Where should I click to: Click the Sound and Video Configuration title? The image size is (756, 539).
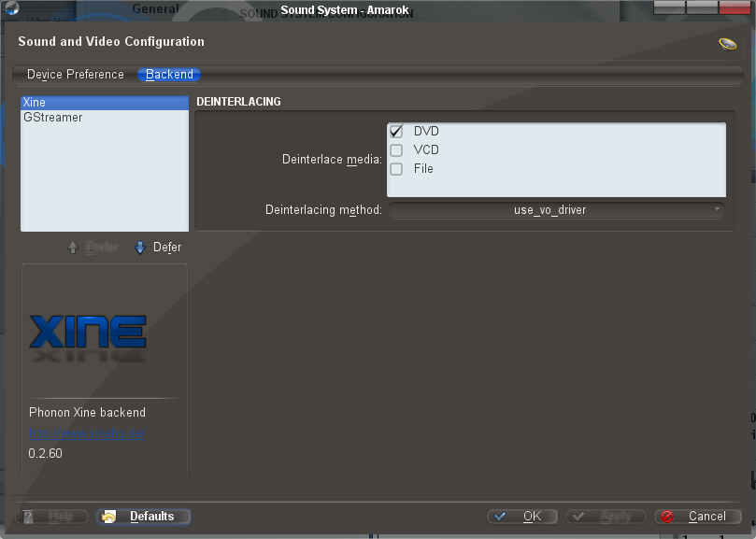(x=111, y=41)
